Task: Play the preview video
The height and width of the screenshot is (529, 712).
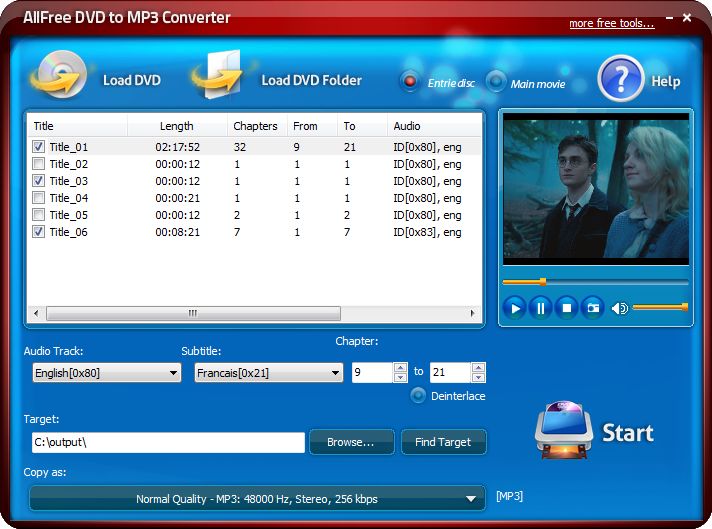Action: click(514, 308)
